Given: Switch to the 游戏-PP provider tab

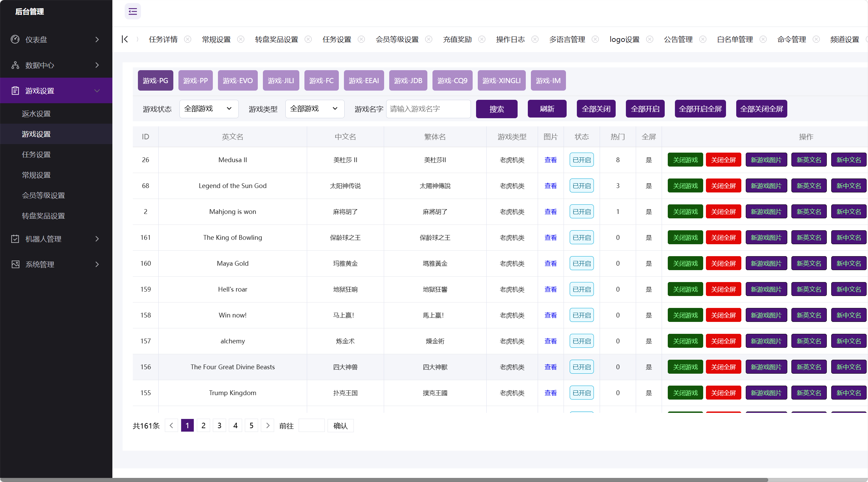Looking at the screenshot, I should (195, 80).
